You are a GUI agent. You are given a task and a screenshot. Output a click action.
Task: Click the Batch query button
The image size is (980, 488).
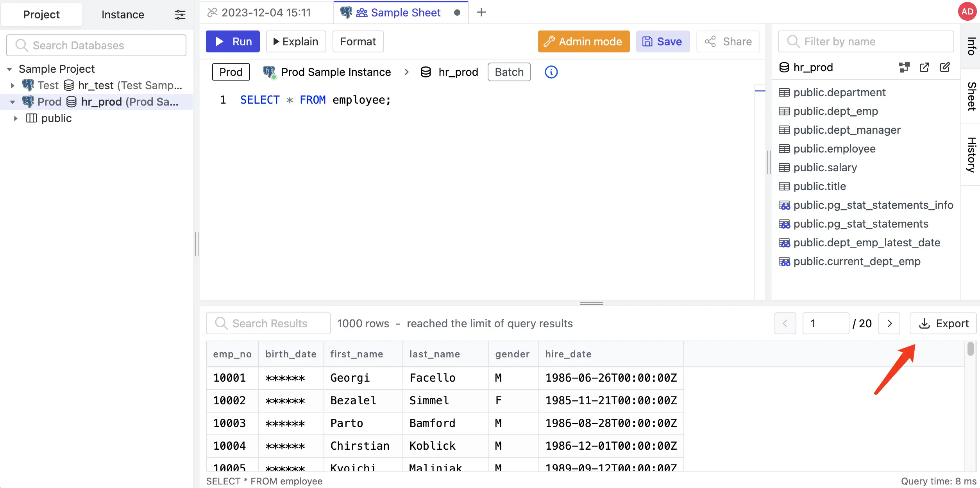(x=509, y=72)
